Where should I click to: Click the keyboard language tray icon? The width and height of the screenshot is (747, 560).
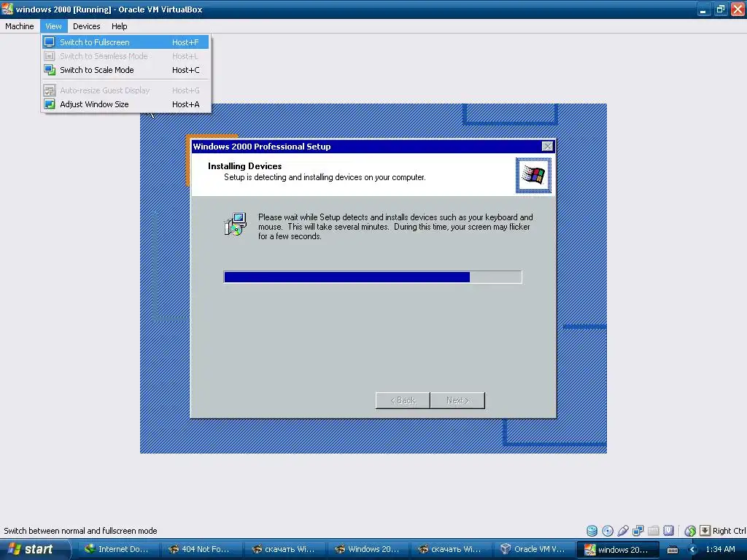672,550
